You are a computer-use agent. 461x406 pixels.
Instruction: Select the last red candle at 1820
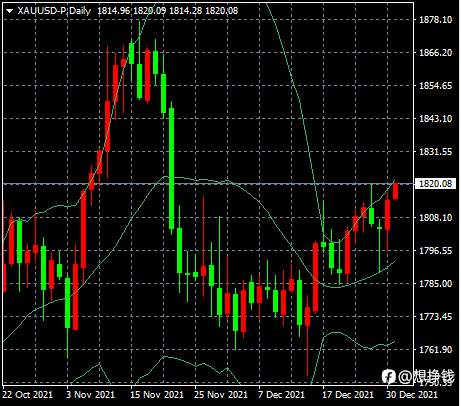395,191
